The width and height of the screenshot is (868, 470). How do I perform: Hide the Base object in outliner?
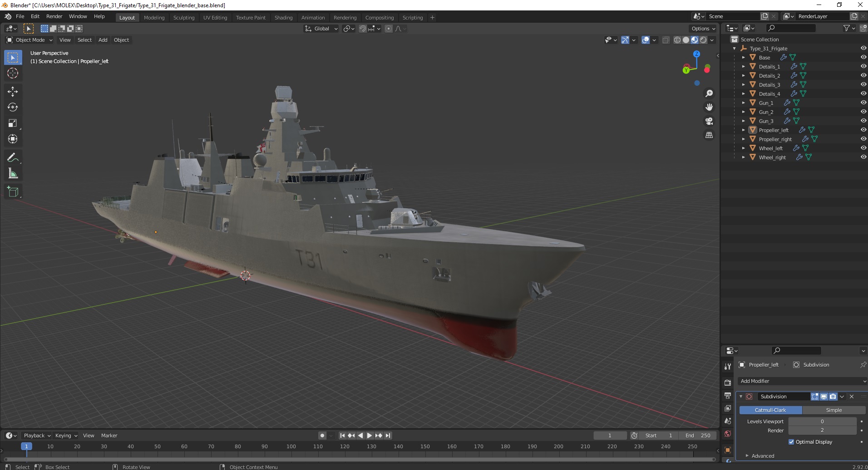pos(863,57)
